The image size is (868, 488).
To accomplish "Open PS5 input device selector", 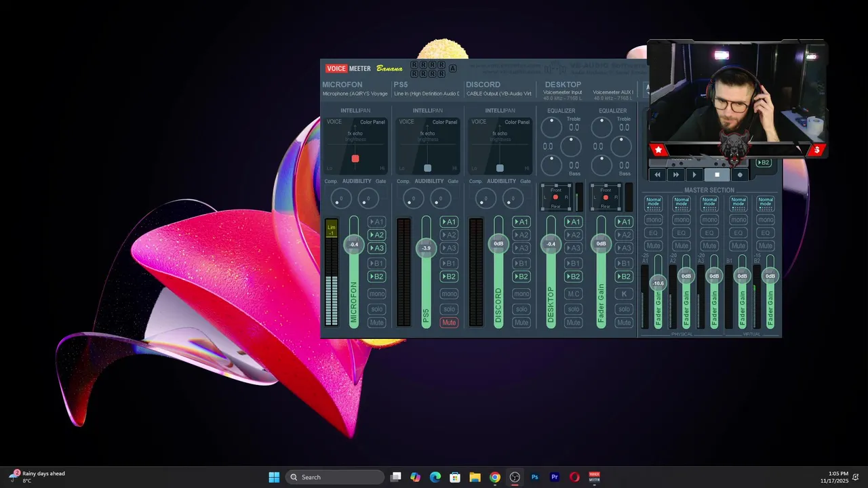I will coord(427,94).
